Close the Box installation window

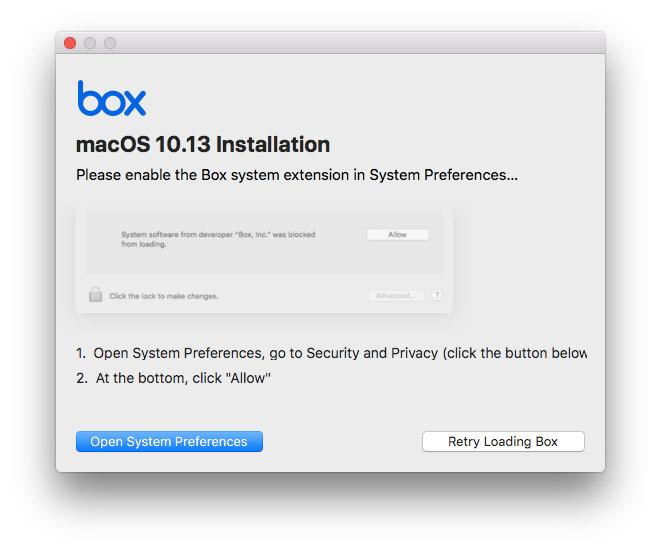pos(70,43)
